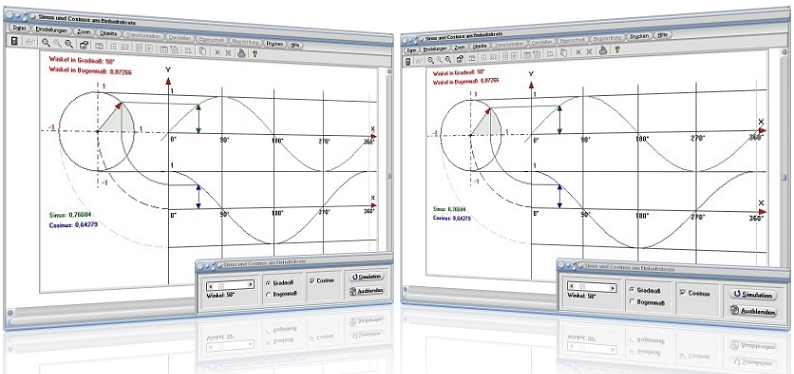Click the print icon in right window toolbar
The image size is (794, 374).
tap(603, 50)
